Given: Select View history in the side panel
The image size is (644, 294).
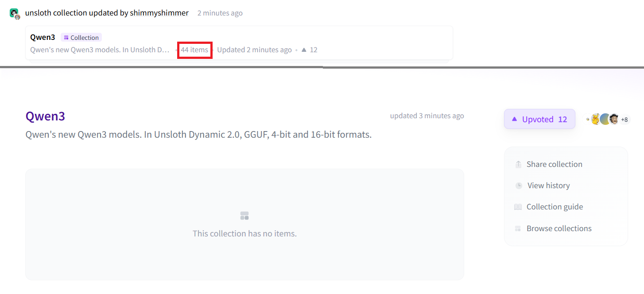Looking at the screenshot, I should 548,186.
